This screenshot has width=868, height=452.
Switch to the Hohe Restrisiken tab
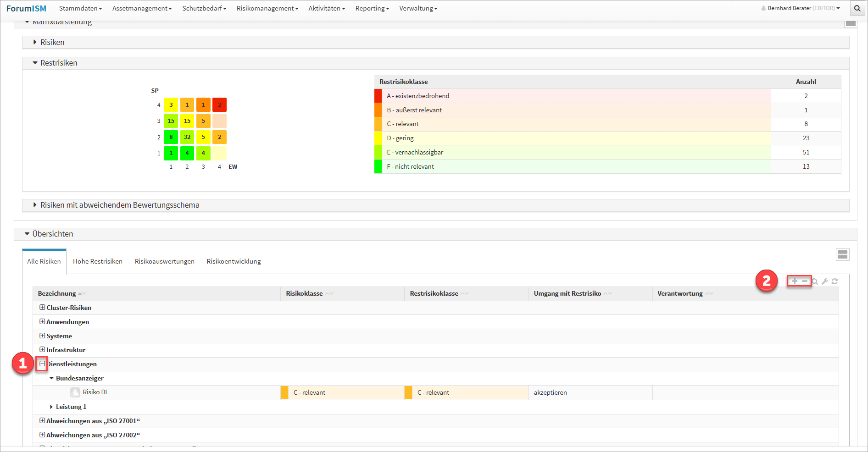pos(98,261)
